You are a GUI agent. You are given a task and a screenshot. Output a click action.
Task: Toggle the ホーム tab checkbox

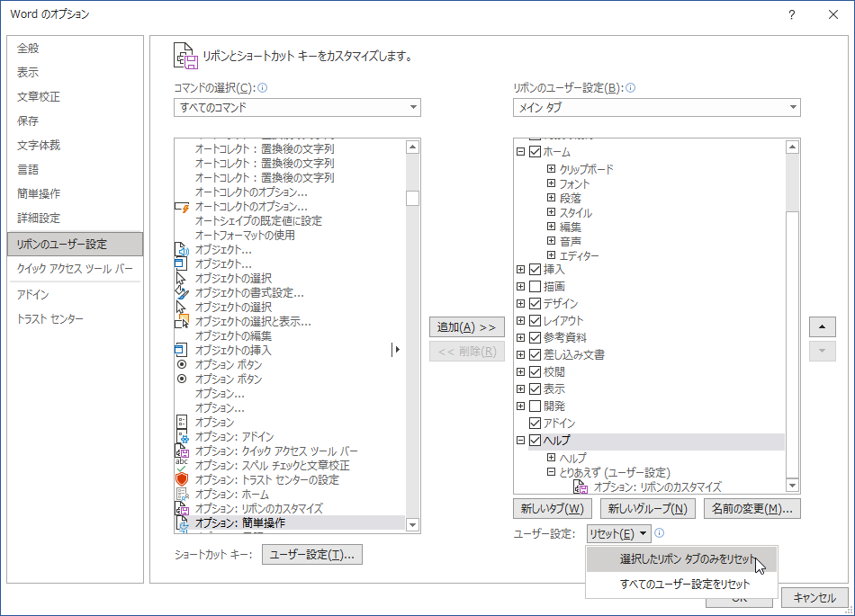point(535,152)
